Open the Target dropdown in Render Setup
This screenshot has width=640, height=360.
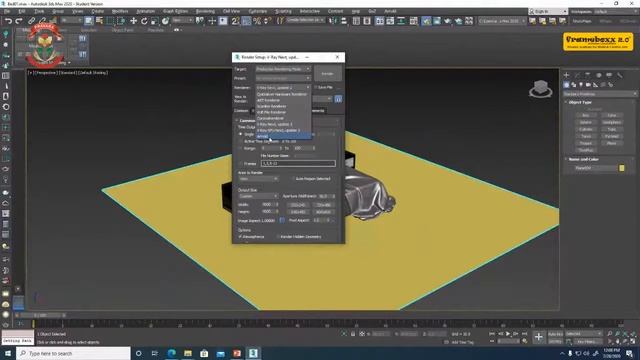(x=283, y=69)
